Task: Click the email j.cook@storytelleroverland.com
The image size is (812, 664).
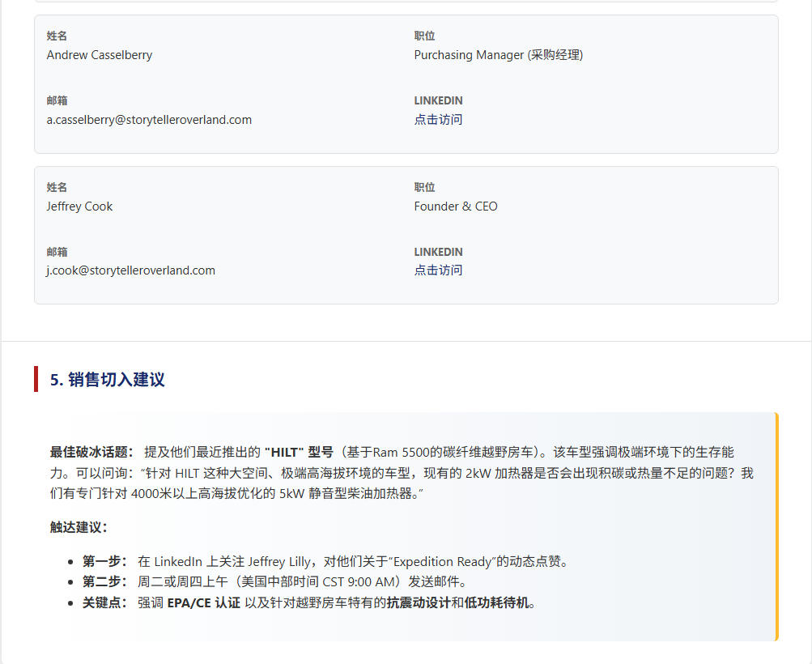Action: point(130,270)
